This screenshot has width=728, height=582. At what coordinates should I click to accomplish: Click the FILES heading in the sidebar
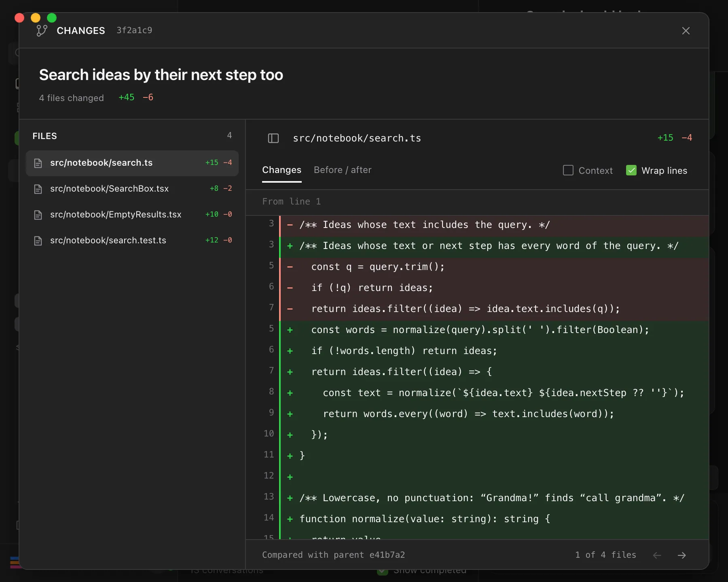[44, 136]
